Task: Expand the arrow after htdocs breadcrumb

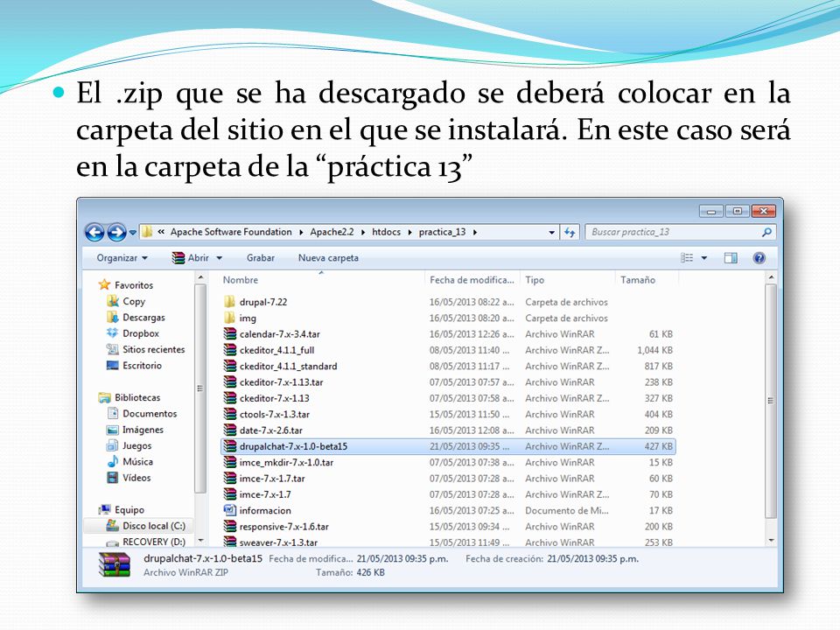Action: tap(409, 233)
